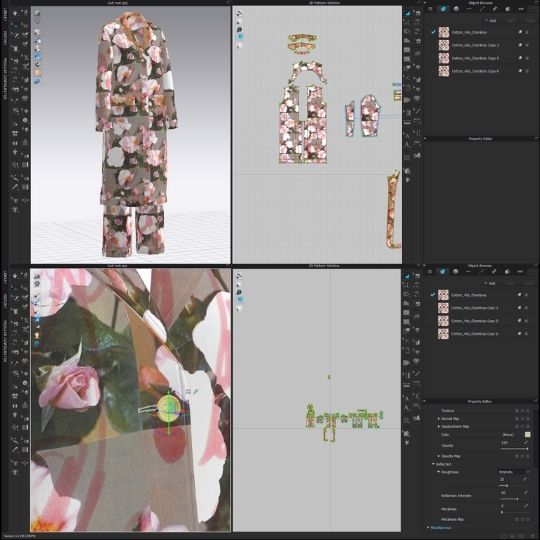Click topmost display icon in lower 2D Pattern Window
The image size is (540, 540).
pyautogui.click(x=240, y=276)
